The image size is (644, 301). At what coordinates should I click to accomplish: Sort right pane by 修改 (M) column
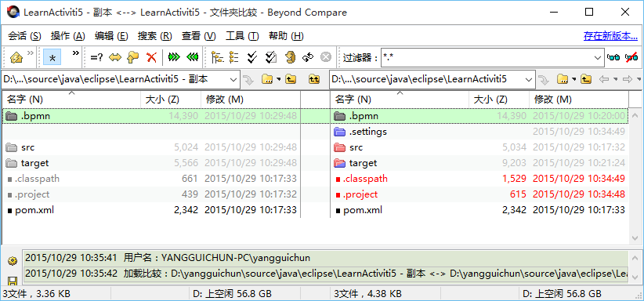[x=579, y=100]
